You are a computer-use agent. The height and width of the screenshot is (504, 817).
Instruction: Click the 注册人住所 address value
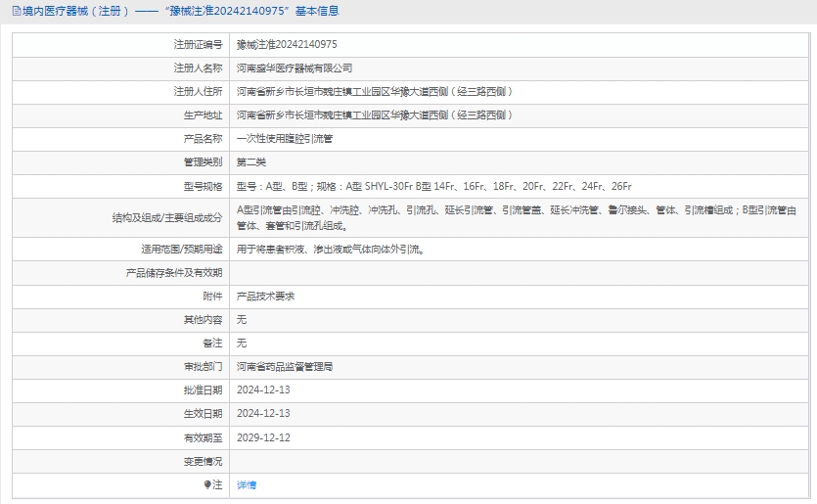pyautogui.click(x=375, y=92)
